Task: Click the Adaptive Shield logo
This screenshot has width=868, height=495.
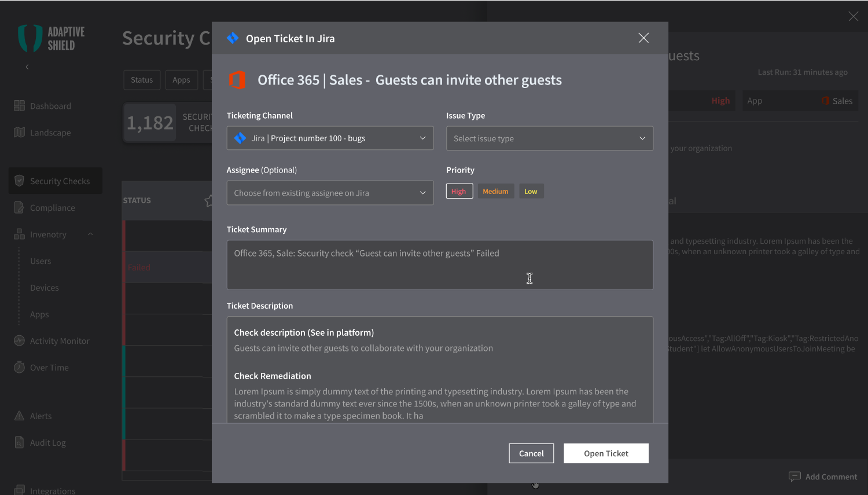Action: click(51, 38)
